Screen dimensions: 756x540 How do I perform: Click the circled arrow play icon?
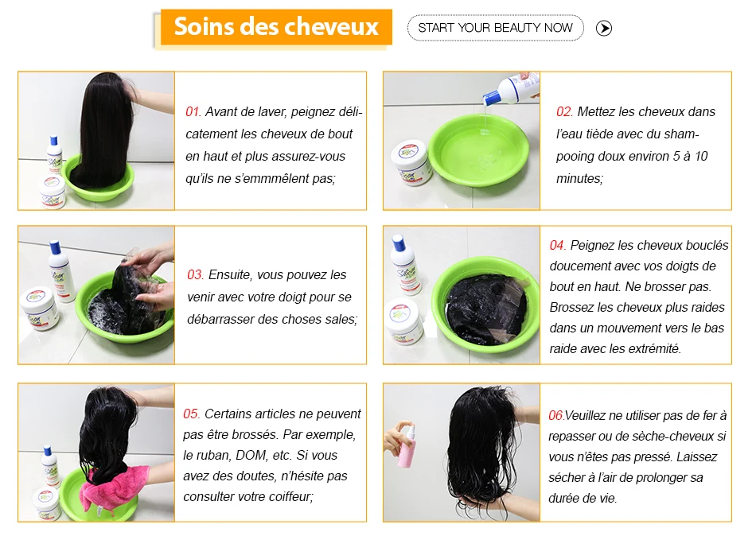[604, 29]
